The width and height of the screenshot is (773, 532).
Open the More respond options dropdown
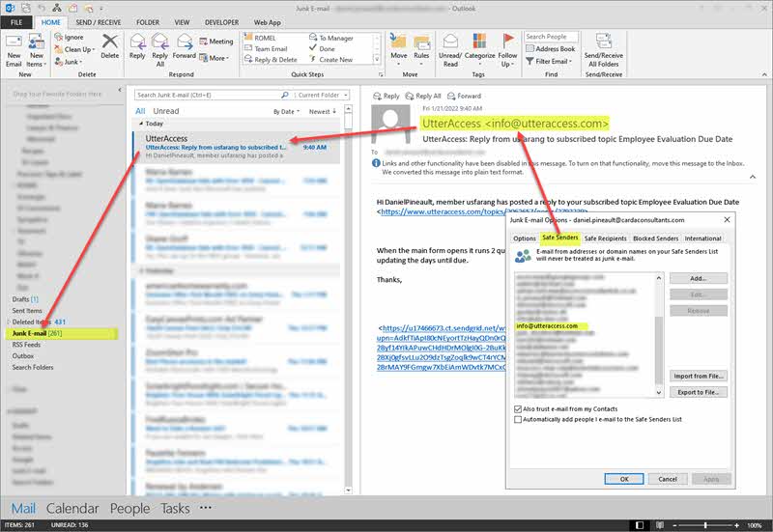tap(215, 58)
